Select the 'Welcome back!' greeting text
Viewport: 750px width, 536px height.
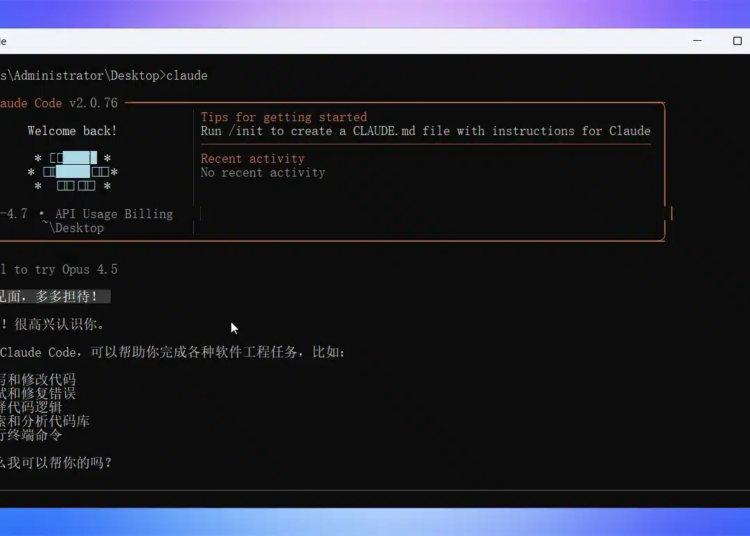tap(72, 131)
